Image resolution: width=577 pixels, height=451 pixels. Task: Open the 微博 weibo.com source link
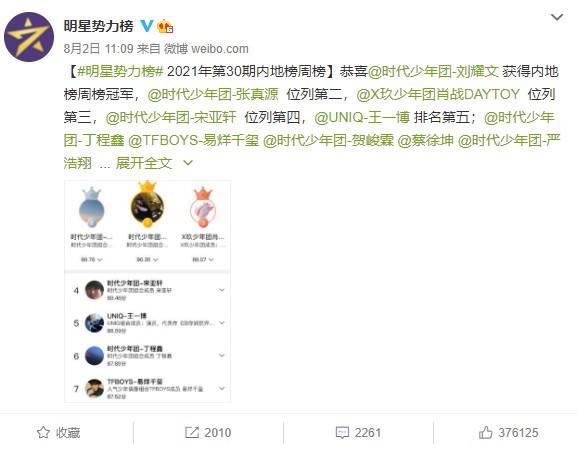point(206,49)
